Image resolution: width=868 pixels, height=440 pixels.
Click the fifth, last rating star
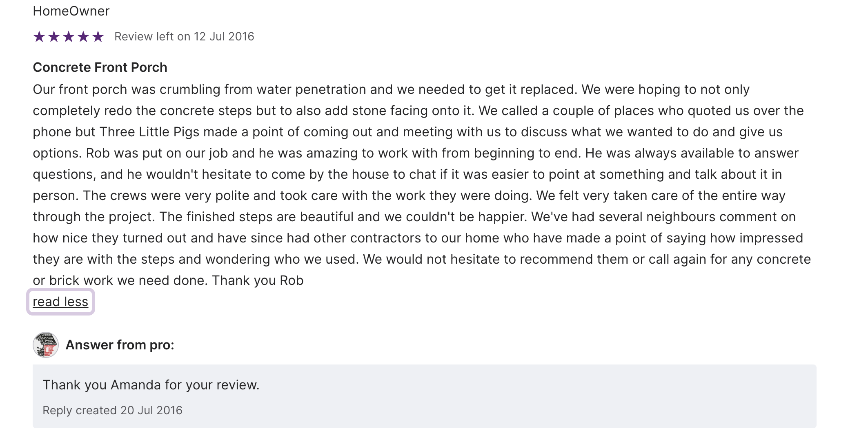[x=98, y=37]
